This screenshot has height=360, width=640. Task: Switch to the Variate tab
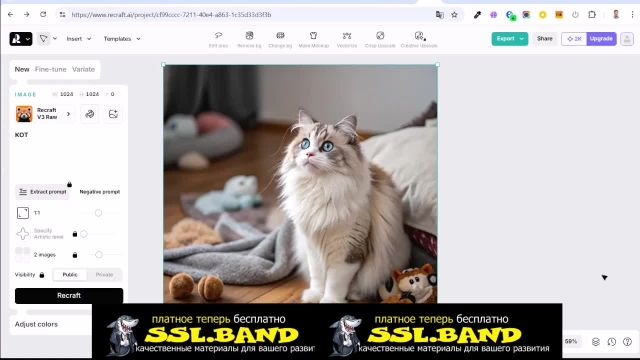[83, 69]
